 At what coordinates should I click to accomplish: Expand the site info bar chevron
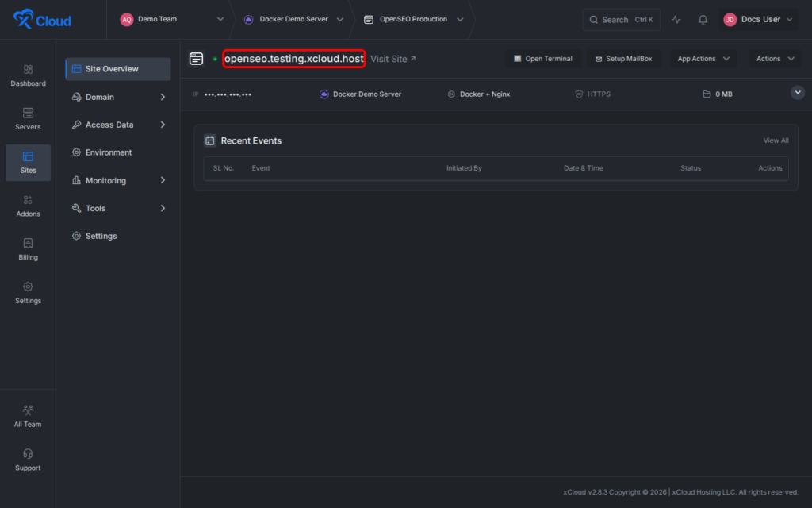[x=798, y=93]
